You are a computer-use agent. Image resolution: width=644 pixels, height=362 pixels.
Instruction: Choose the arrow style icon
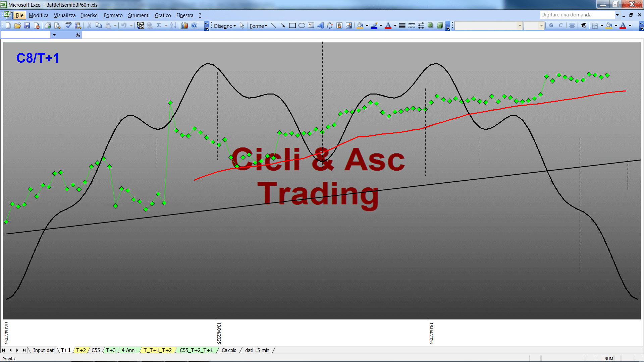(421, 25)
